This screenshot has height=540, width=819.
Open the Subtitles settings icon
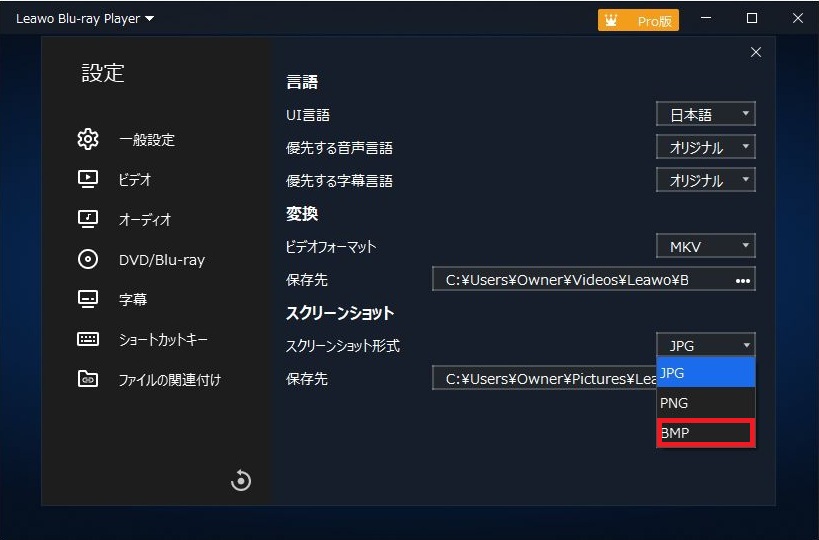88,299
